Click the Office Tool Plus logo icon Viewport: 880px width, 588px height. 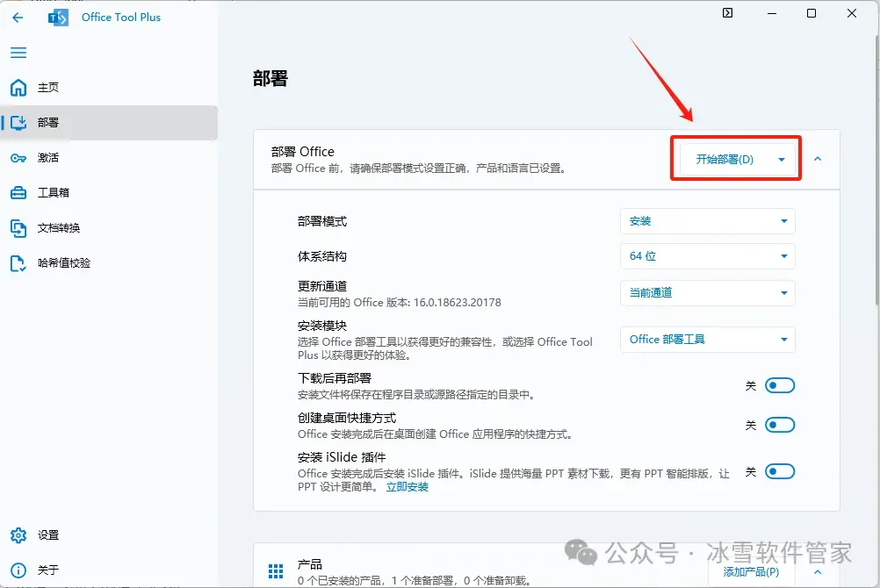58,18
